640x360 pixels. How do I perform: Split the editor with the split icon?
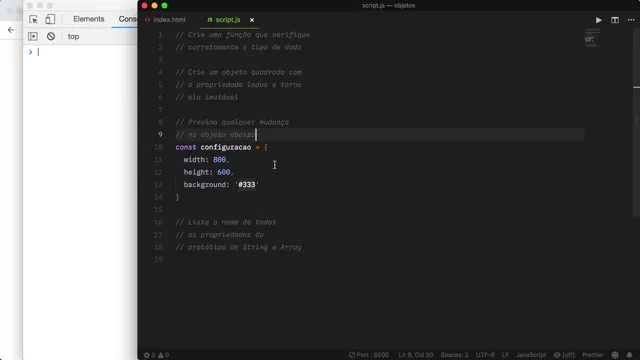(x=615, y=20)
